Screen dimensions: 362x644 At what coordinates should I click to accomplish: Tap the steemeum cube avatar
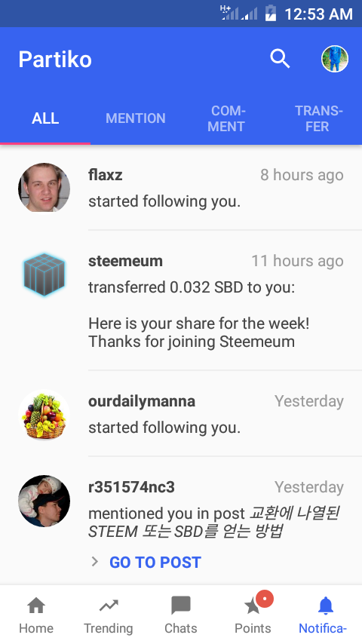[x=44, y=274]
